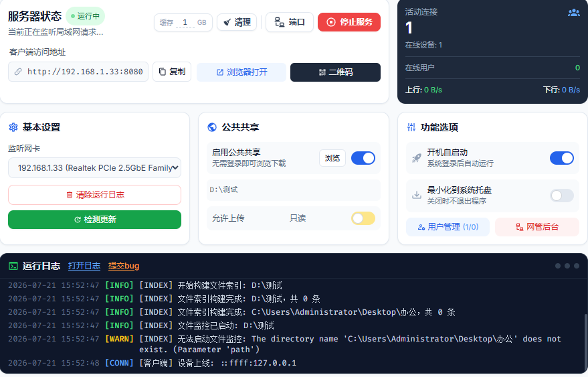Click the file monitoring started log line
The image size is (588, 377).
click(x=141, y=325)
